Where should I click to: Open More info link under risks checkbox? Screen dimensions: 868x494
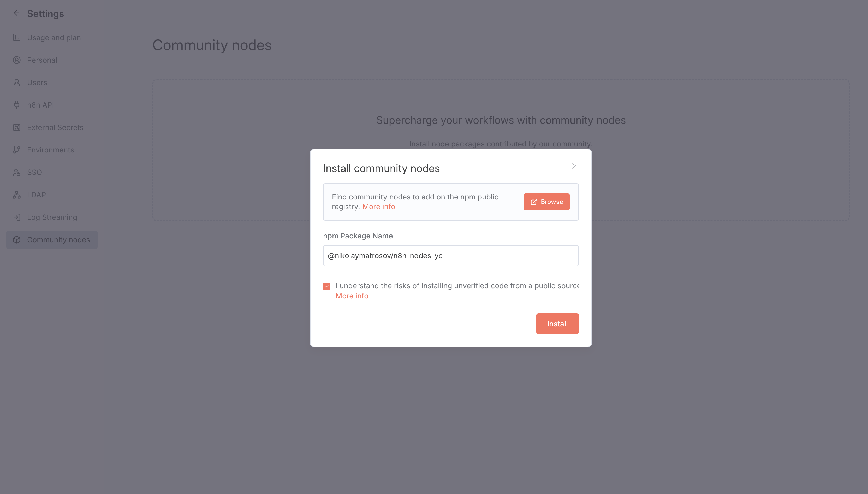(352, 296)
